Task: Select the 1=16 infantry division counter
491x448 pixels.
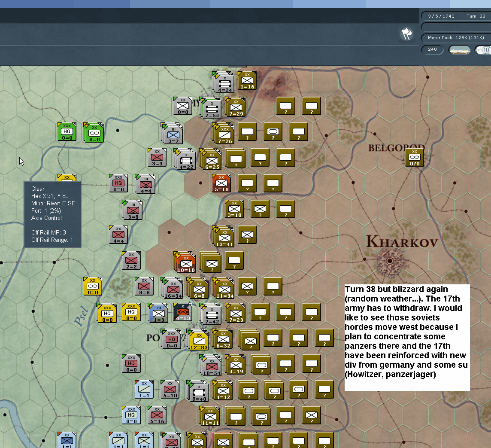Action: (x=247, y=80)
